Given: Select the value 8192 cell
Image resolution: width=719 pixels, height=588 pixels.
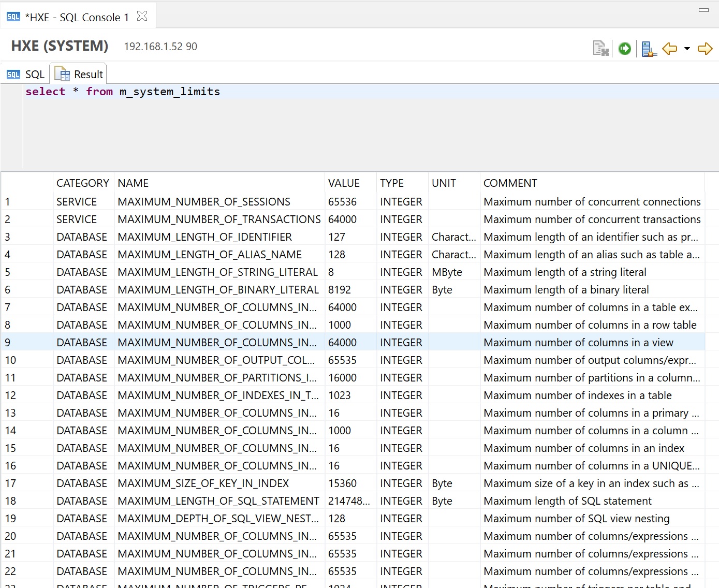Looking at the screenshot, I should 340,290.
